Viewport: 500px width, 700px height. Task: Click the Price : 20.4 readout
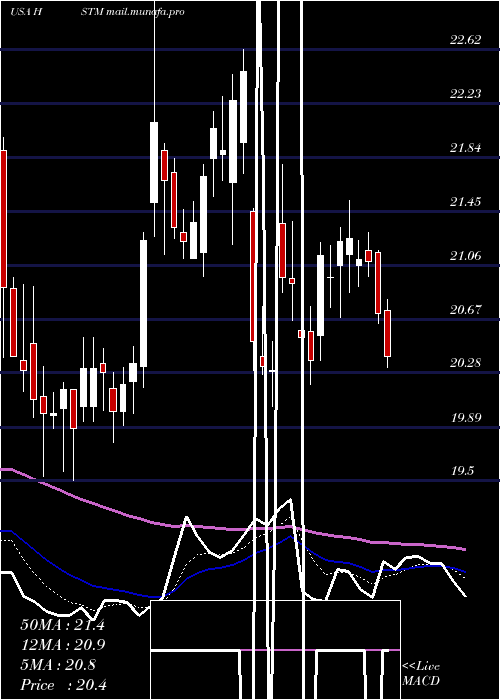[63, 685]
